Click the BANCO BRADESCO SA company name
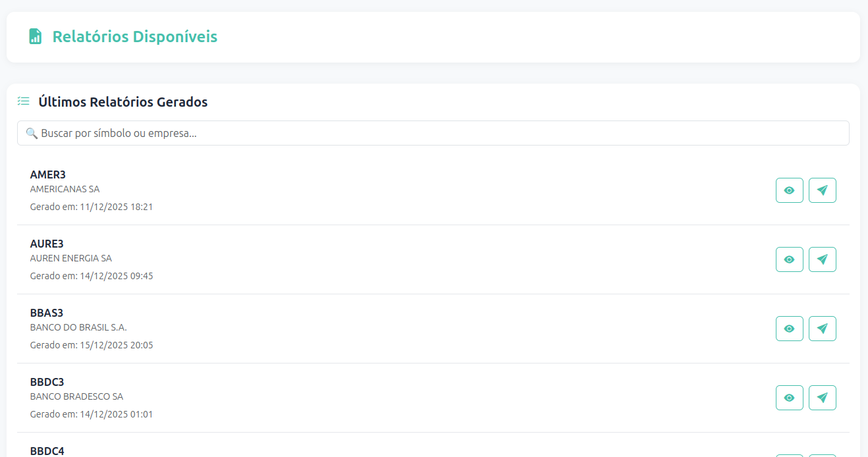Viewport: 868px width, 457px height. [76, 396]
